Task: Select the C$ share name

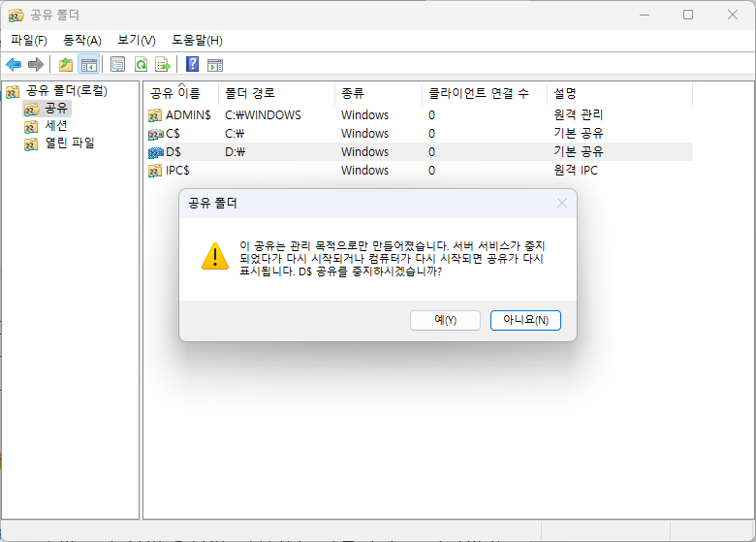Action: pyautogui.click(x=173, y=134)
